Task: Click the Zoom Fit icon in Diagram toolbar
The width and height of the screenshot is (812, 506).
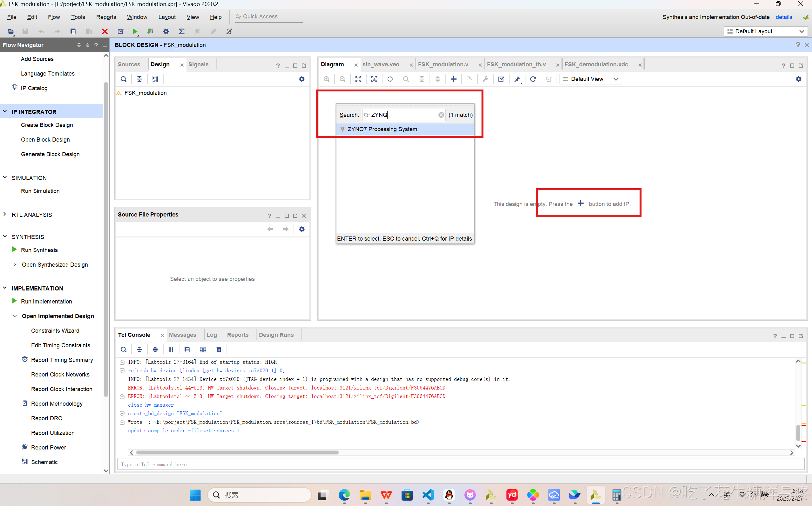Action: [x=358, y=79]
